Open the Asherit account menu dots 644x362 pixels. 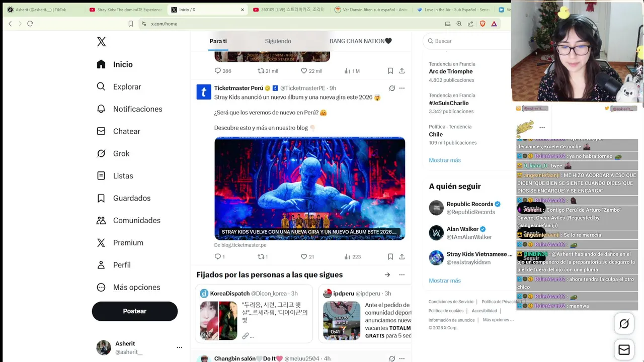point(179,347)
